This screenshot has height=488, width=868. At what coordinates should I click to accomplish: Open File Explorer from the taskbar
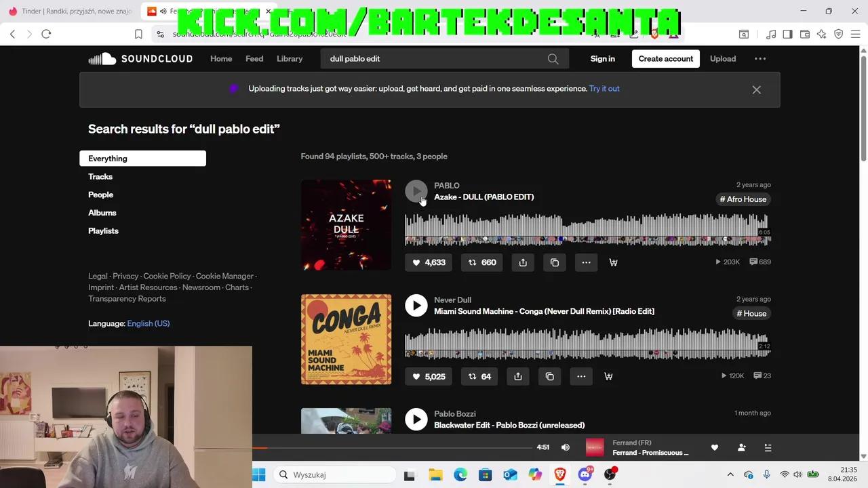(435, 474)
